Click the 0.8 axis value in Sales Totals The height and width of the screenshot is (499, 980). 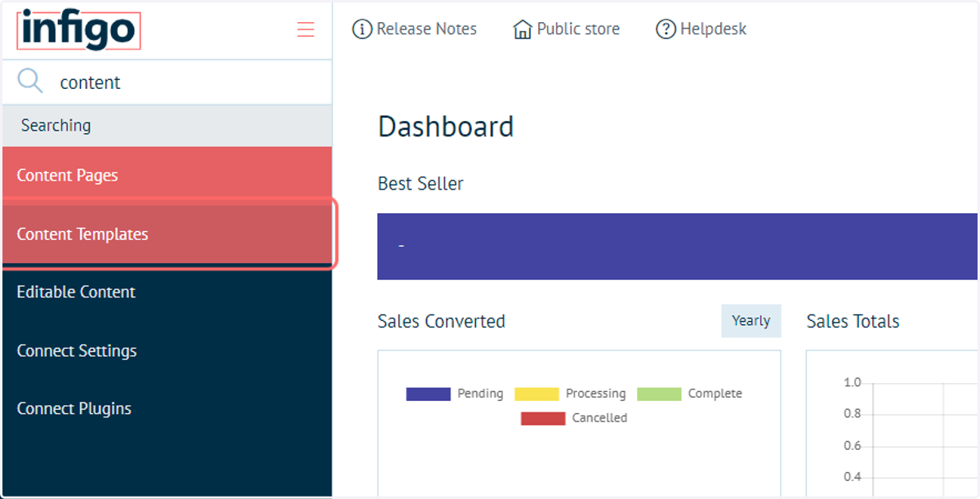[x=852, y=414]
